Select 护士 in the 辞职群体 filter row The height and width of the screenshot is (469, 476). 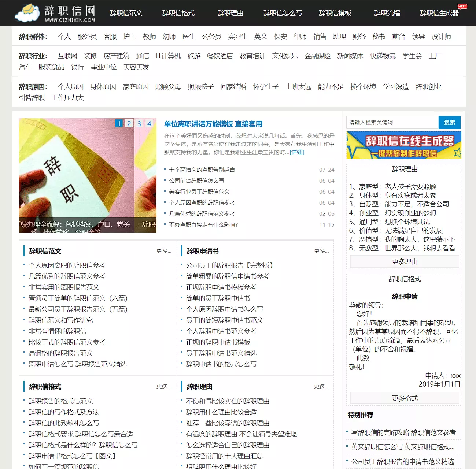click(x=130, y=37)
